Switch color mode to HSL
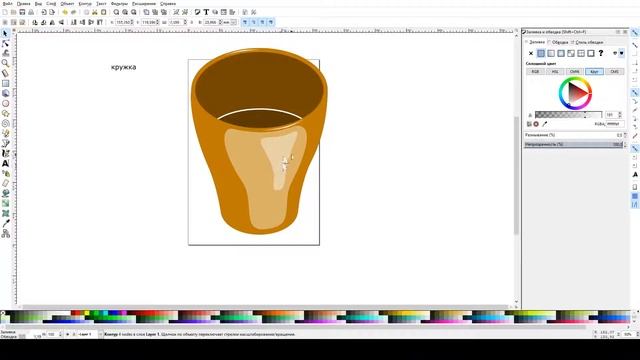This screenshot has height=360, width=640. pyautogui.click(x=555, y=71)
